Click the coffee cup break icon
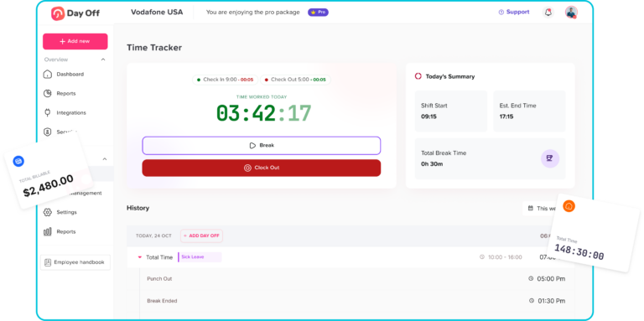 coord(550,158)
